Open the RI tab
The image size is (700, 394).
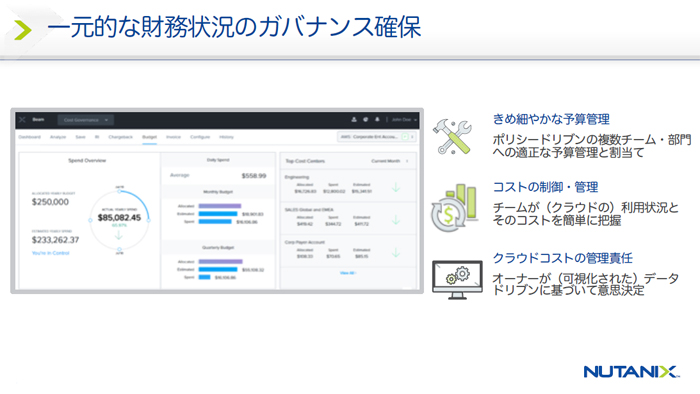97,137
